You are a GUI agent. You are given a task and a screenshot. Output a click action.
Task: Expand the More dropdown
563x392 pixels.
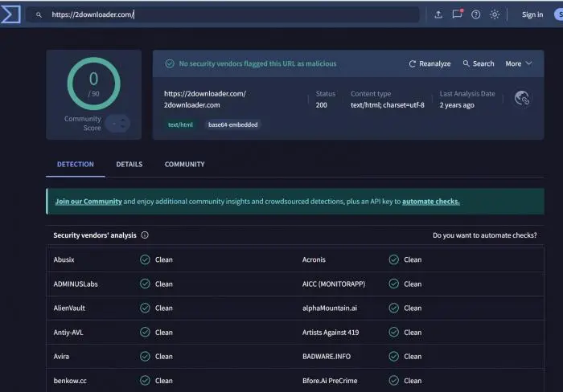[519, 63]
